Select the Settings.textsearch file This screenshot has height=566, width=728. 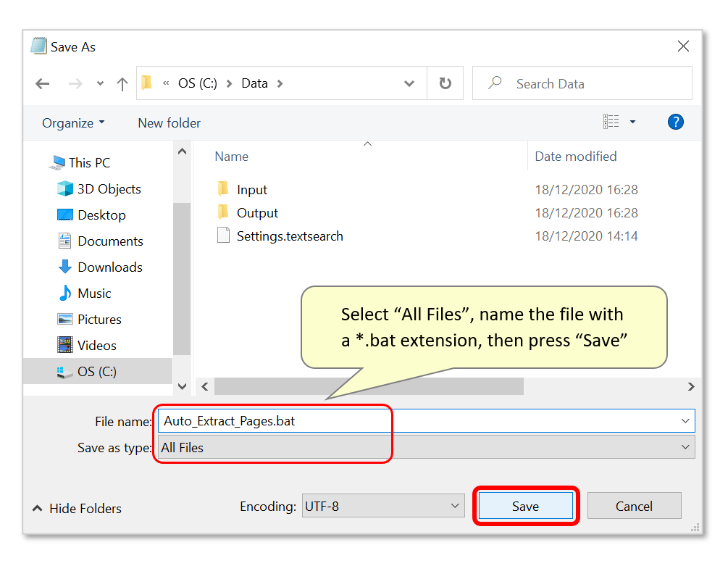[x=290, y=236]
